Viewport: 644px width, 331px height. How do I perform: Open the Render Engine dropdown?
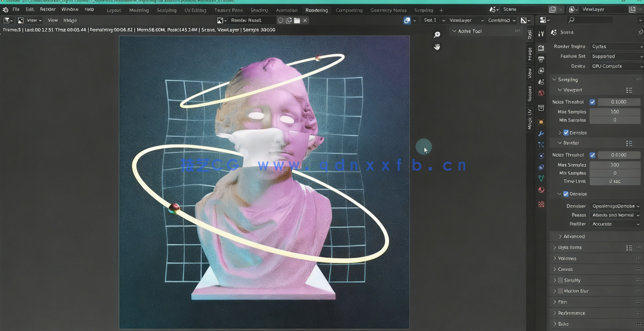(x=616, y=46)
